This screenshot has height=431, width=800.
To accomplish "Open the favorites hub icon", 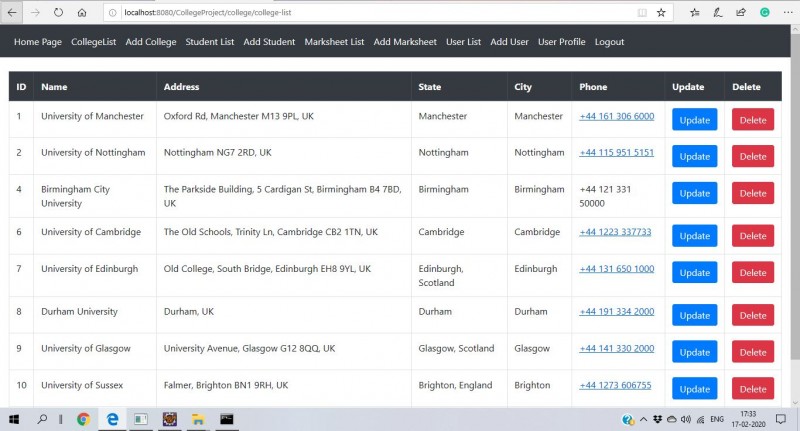I will (695, 13).
